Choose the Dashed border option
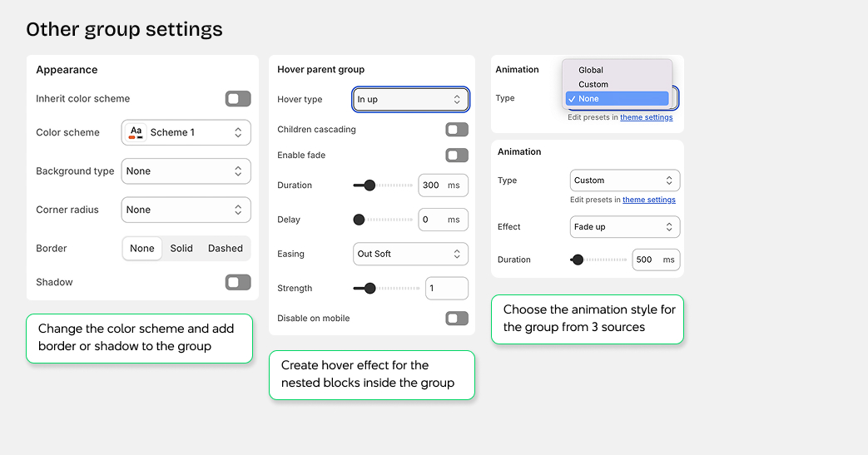 pos(226,249)
